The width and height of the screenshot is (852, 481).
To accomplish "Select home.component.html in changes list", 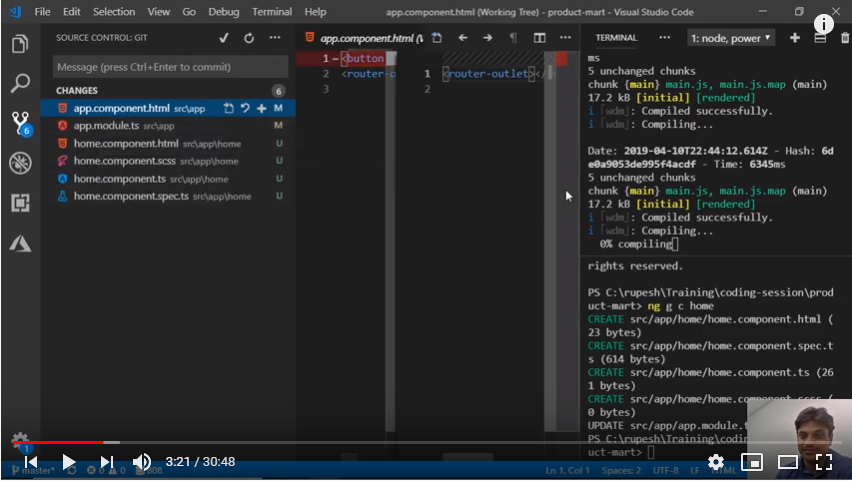I will [168, 143].
